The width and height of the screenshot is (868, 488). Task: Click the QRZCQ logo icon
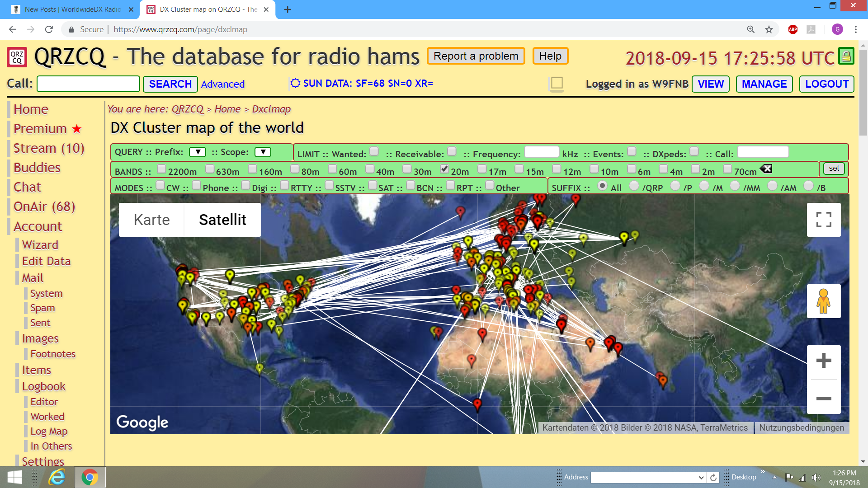coord(17,57)
